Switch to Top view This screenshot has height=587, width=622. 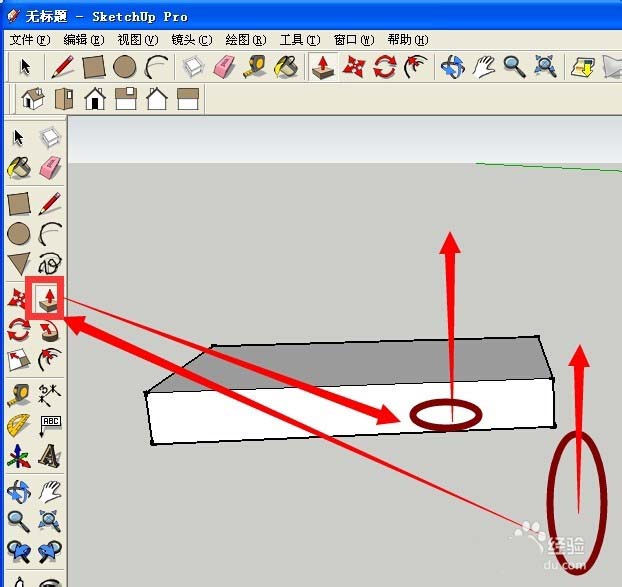click(64, 98)
